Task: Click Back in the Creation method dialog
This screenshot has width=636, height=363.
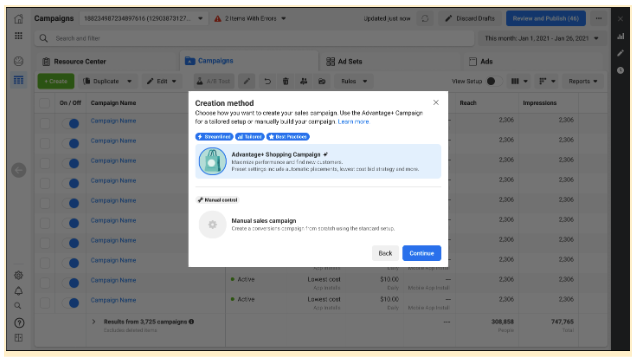Action: pos(385,253)
